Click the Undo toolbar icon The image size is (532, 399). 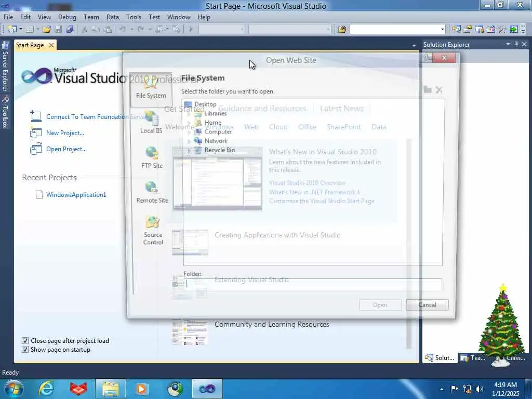pyautogui.click(x=123, y=30)
